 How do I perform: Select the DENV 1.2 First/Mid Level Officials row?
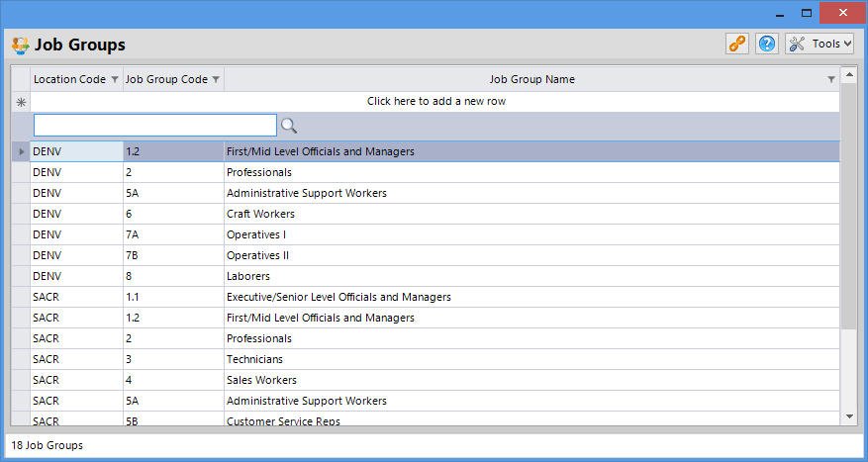click(426, 151)
